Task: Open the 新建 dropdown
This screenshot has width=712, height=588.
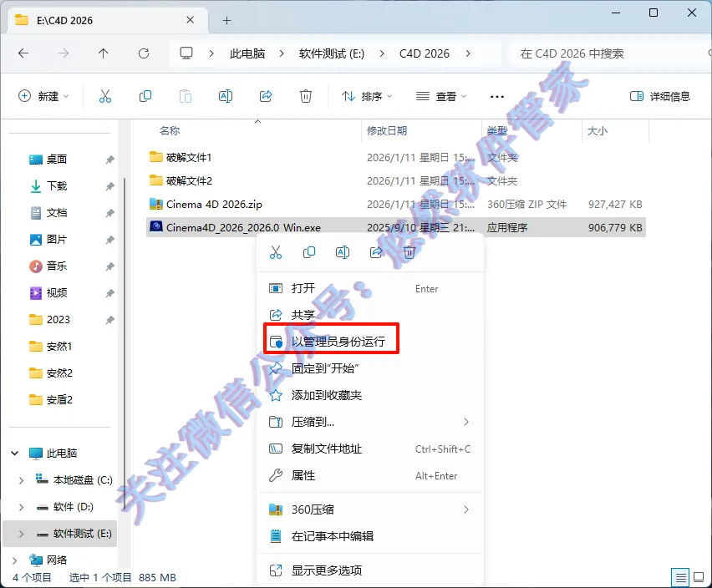Action: coord(43,96)
